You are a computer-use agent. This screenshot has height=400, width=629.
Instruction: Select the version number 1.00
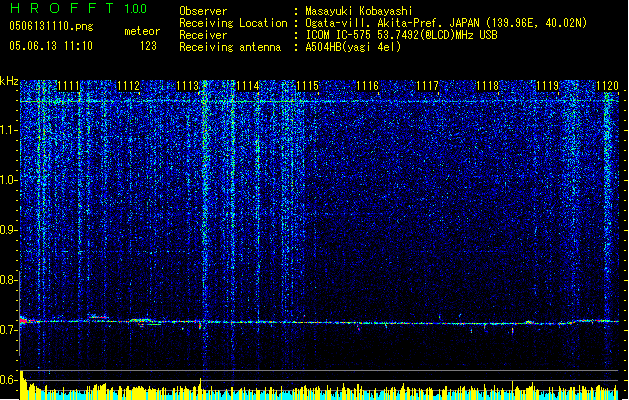click(135, 8)
